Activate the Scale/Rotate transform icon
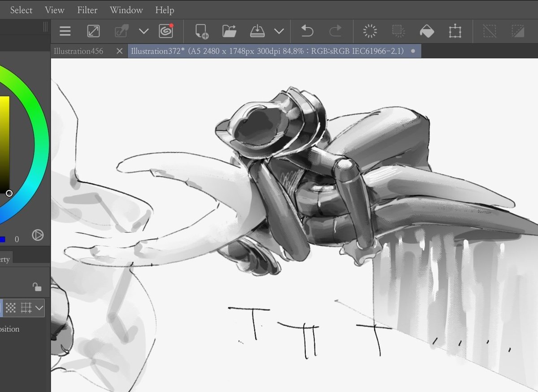The image size is (538, 392). click(455, 31)
